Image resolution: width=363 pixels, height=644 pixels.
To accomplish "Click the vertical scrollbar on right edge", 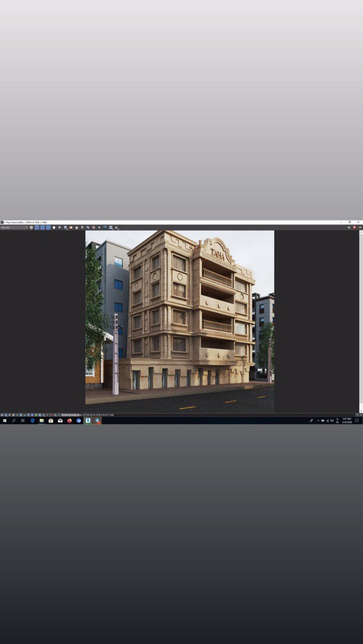I will (361, 321).
